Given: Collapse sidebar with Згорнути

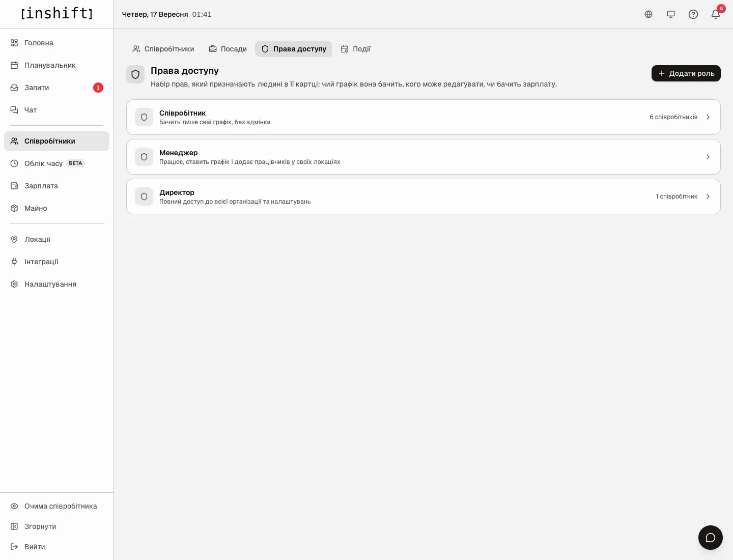Looking at the screenshot, I should pyautogui.click(x=57, y=526).
